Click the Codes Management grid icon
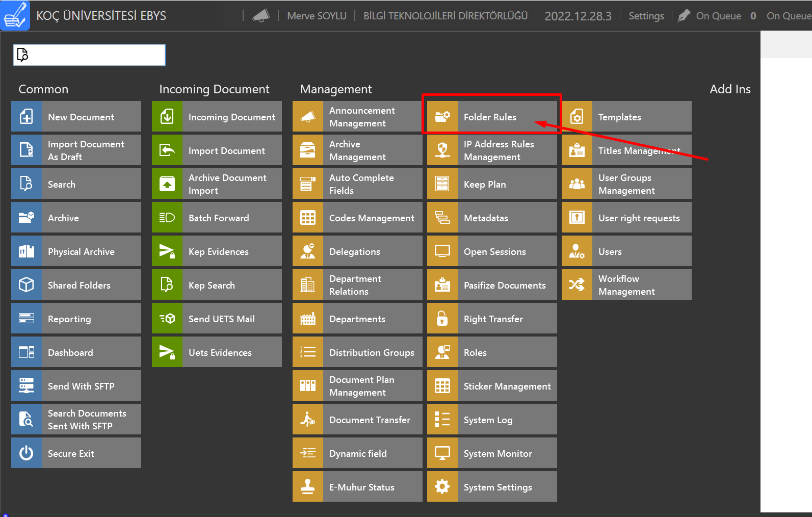This screenshot has height=517, width=812. click(307, 218)
